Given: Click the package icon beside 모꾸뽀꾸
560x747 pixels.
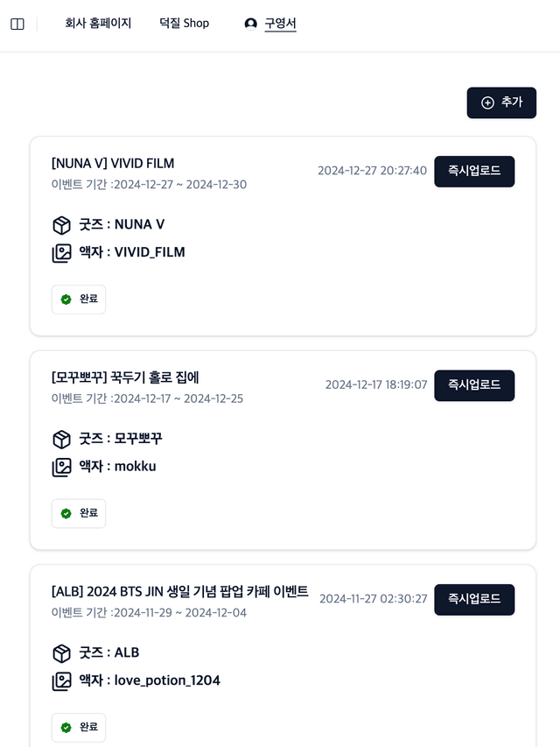Looking at the screenshot, I should [61, 439].
